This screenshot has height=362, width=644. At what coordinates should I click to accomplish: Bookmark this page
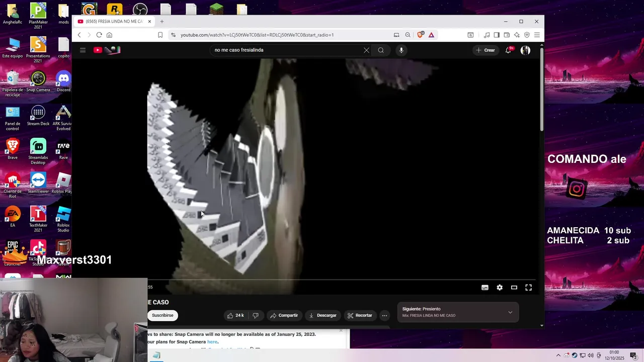click(160, 35)
